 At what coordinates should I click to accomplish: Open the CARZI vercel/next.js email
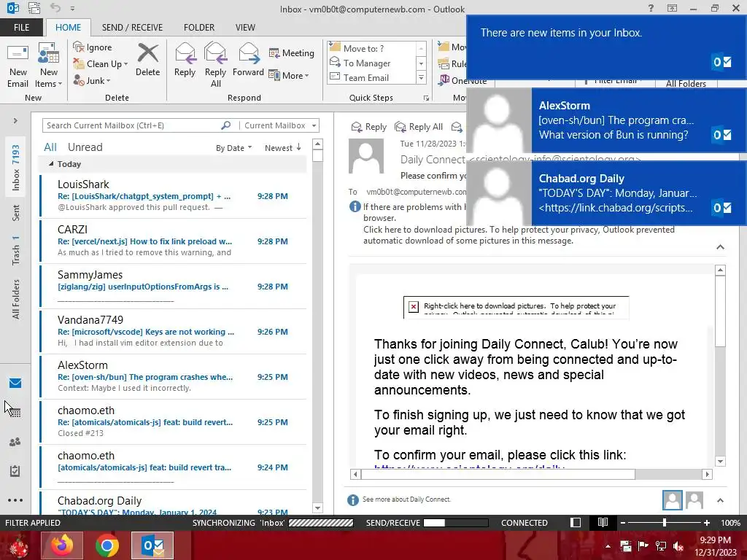tap(174, 241)
